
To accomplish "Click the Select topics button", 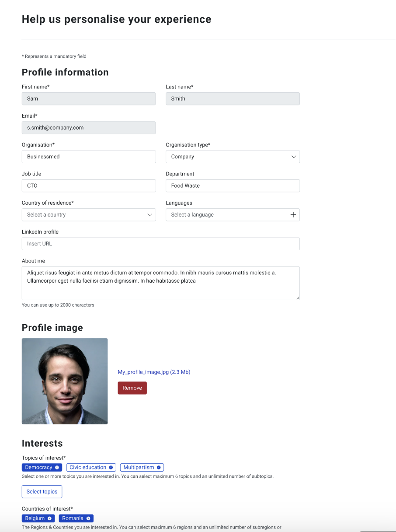I will click(42, 492).
